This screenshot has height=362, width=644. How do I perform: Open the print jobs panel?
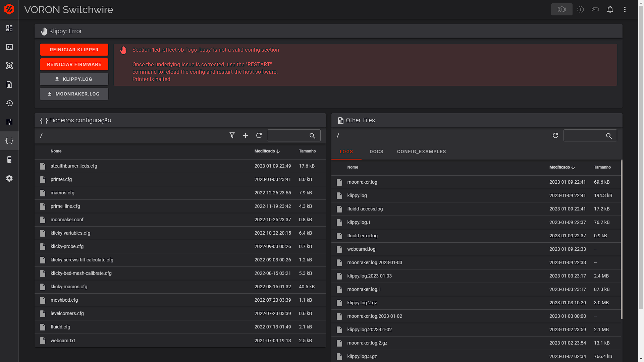coord(9,84)
